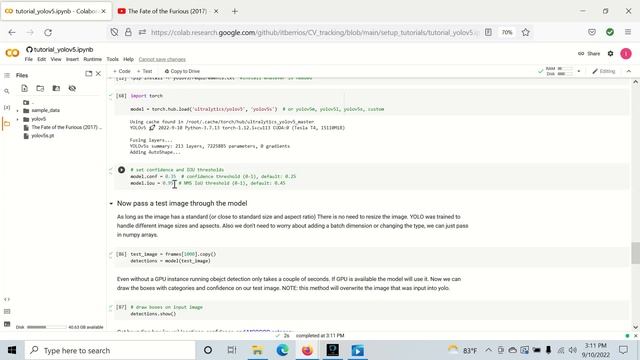Image resolution: width=640 pixels, height=360 pixels.
Task: Open RAM and Disk resources dropdown
Action: click(x=578, y=71)
